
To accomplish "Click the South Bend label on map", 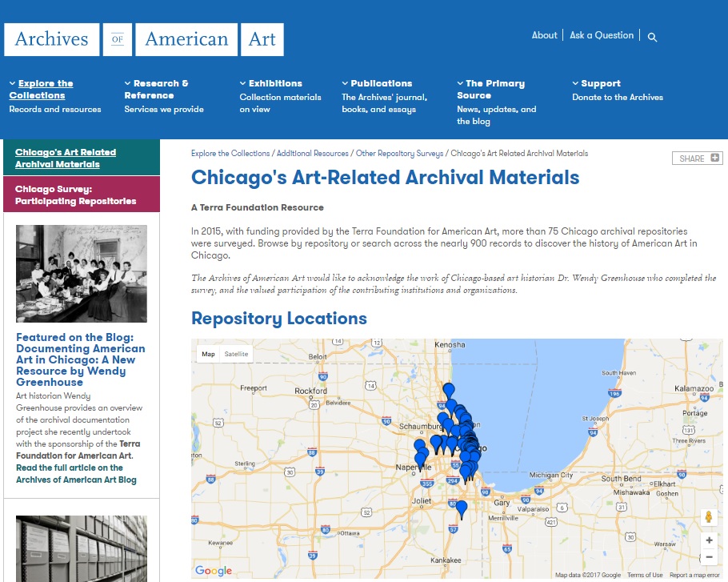I will point(622,479).
